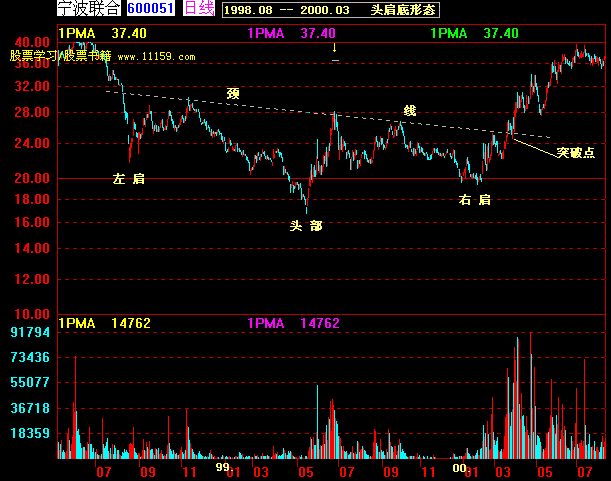611x481 pixels.
Task: Click the 55077 volume axis label
Action: (30, 382)
